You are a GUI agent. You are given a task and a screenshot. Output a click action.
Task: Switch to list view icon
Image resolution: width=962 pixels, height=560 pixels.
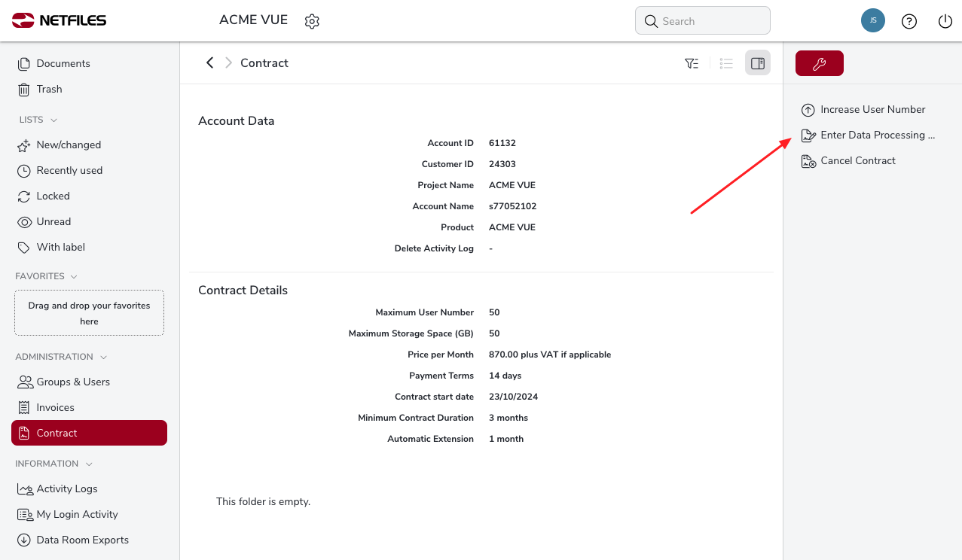(726, 63)
